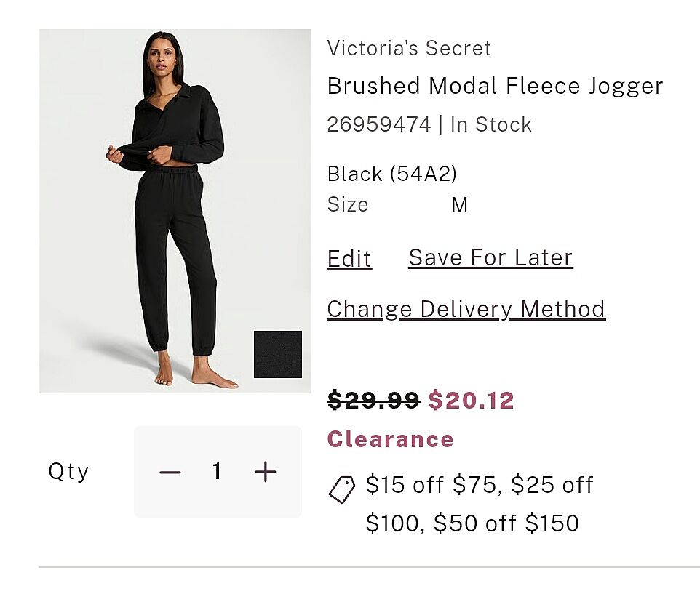The image size is (700, 602).
Task: Select the black color swatch
Action: 277,354
